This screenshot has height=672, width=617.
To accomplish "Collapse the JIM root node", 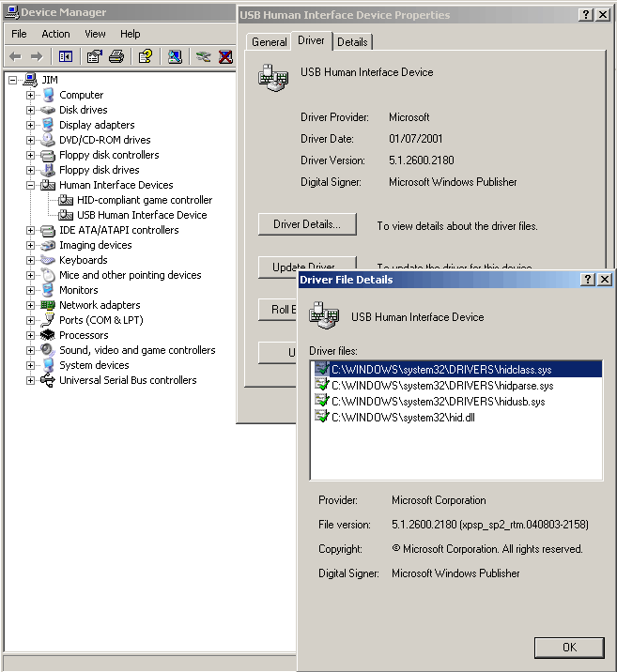I will coord(13,80).
